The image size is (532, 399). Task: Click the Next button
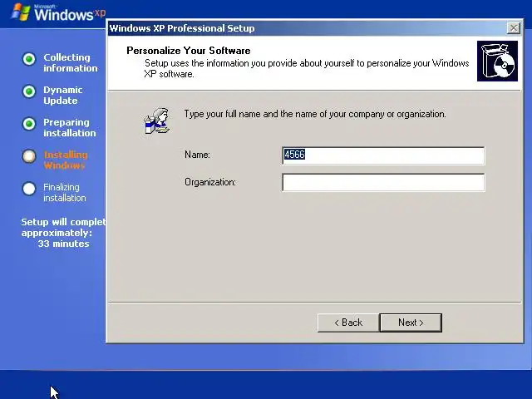(411, 323)
